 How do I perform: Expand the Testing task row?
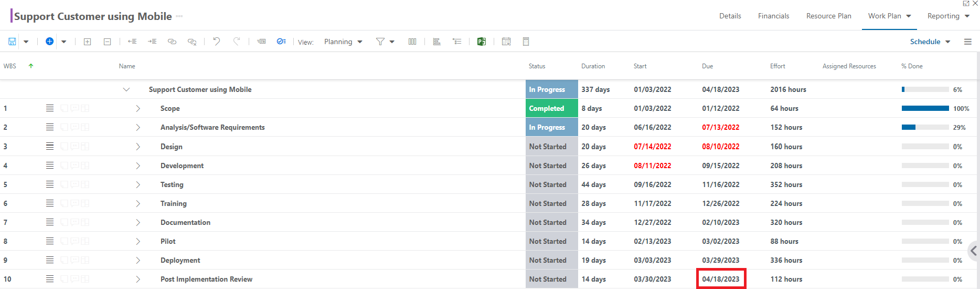click(x=138, y=184)
